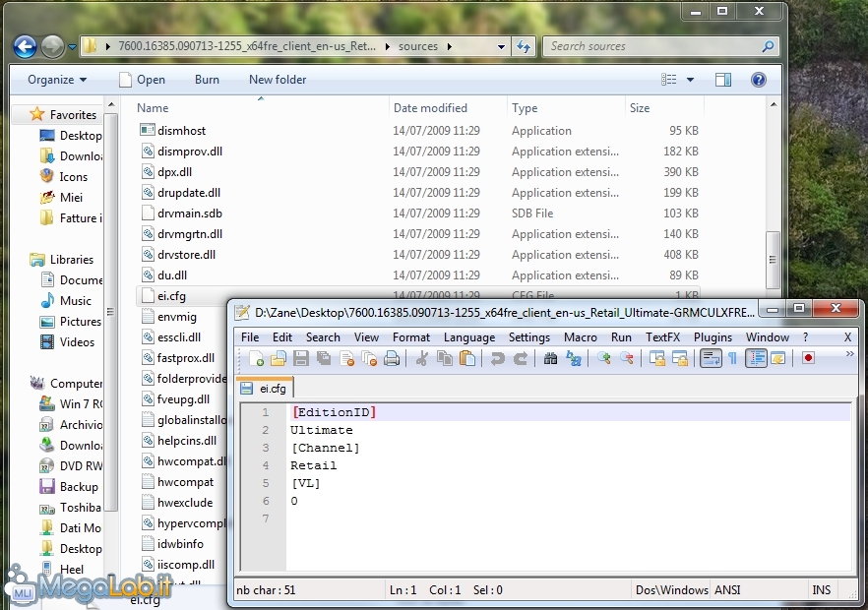Click the Redo arrow icon
Screen dimensions: 868x610
(521, 359)
